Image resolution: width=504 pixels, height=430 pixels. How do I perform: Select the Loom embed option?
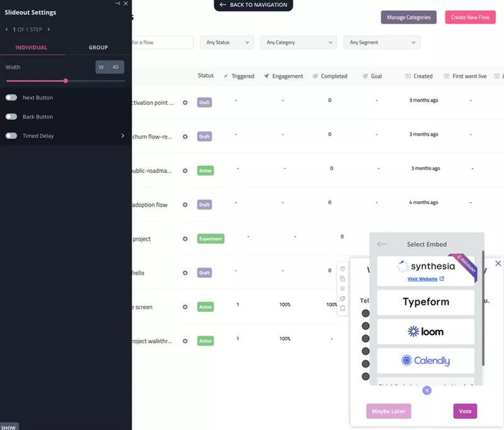426,331
